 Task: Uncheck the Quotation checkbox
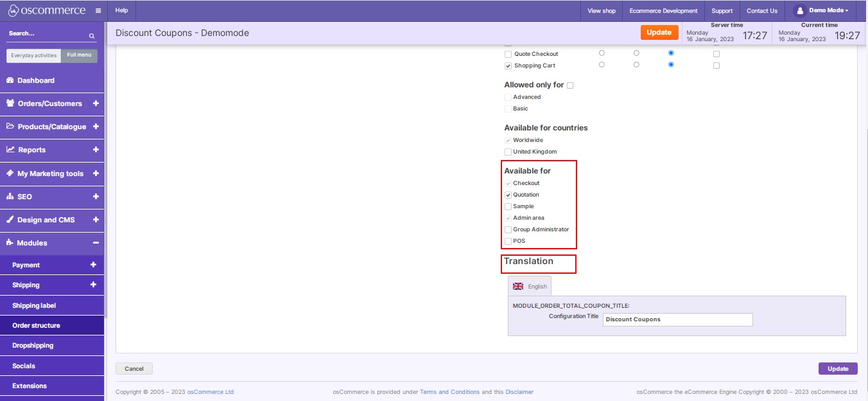click(x=508, y=195)
